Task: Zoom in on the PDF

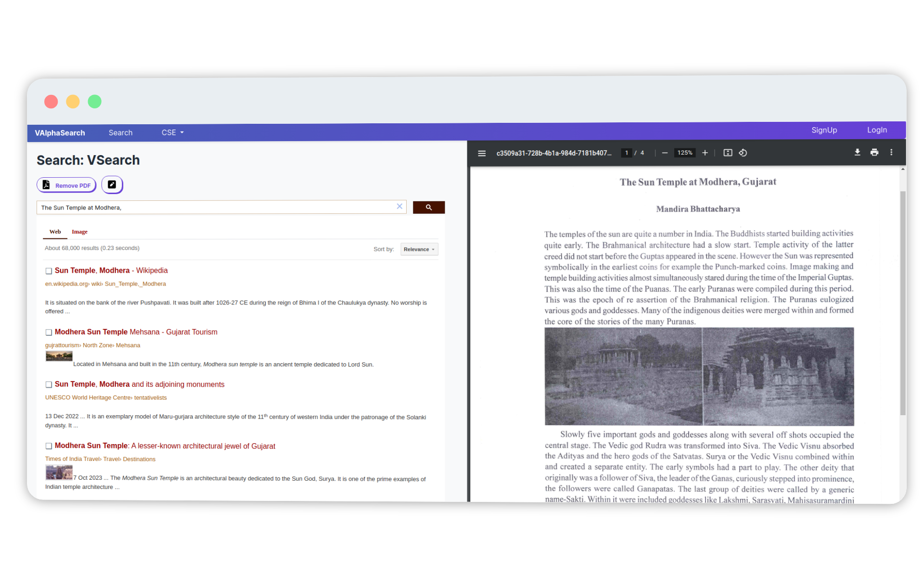Action: pos(705,153)
